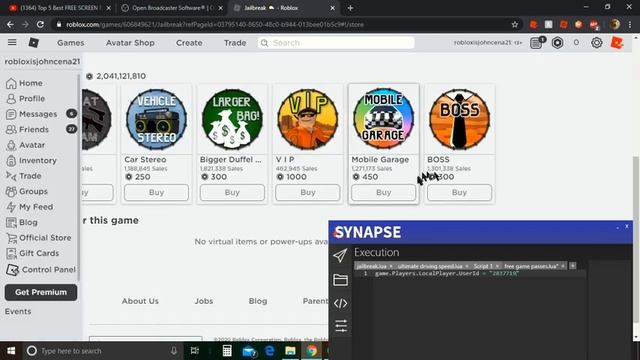Viewport: 640px width, 360px height.
Task: Open the Vehicle Stereo pass thumbnail
Action: (x=156, y=119)
